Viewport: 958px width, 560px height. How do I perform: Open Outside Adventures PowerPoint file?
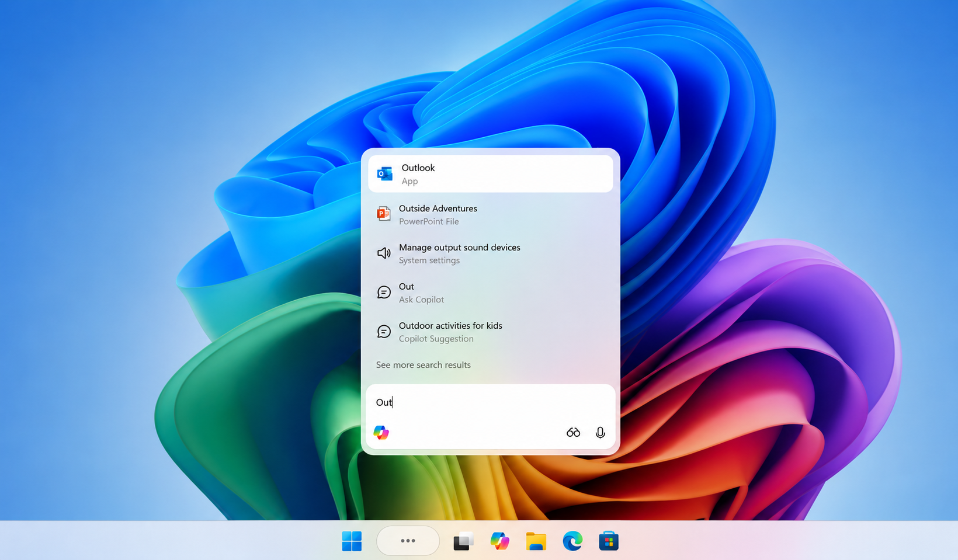pos(490,214)
